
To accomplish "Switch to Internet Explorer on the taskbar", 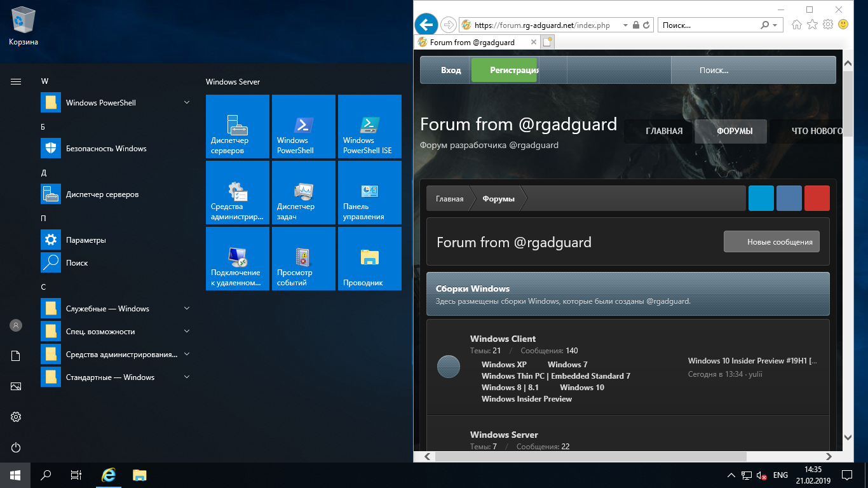I will pyautogui.click(x=109, y=475).
